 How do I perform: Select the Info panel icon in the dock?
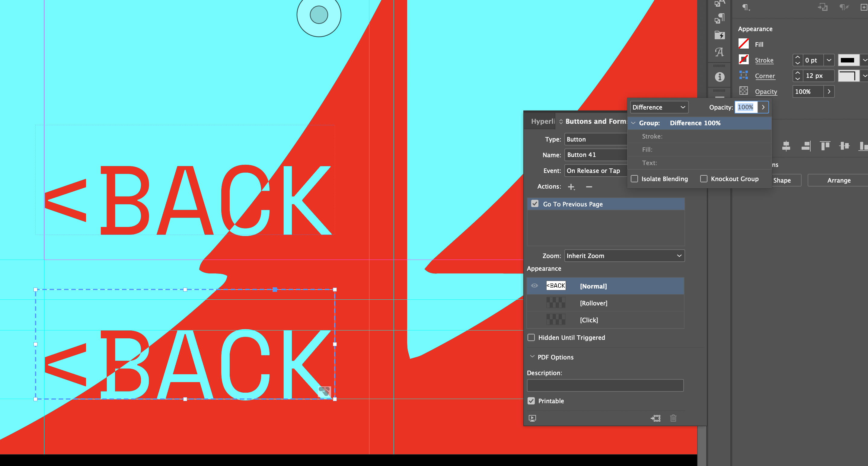click(720, 77)
